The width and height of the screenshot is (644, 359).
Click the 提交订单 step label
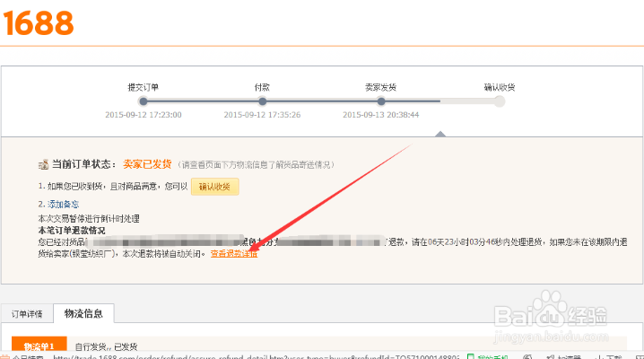tap(143, 87)
